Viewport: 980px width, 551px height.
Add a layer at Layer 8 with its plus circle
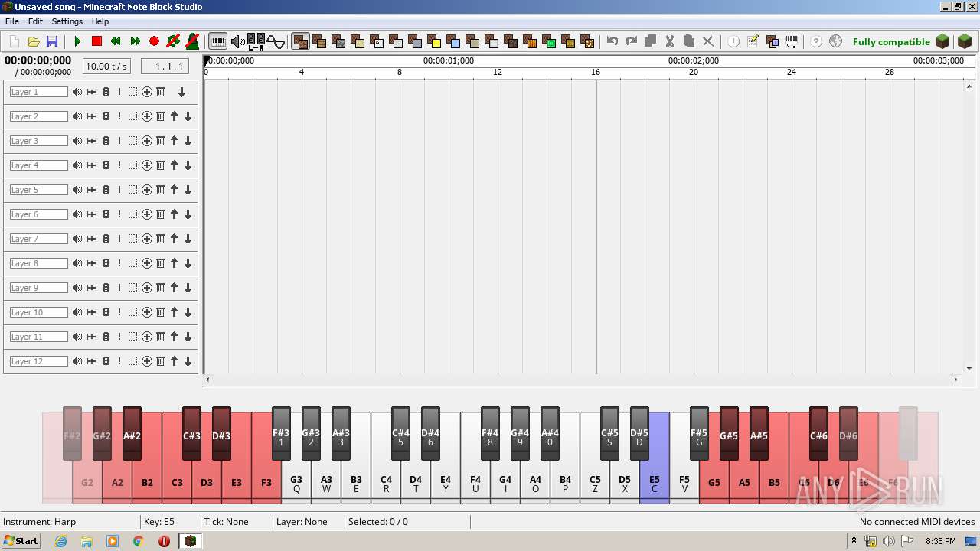click(x=146, y=263)
